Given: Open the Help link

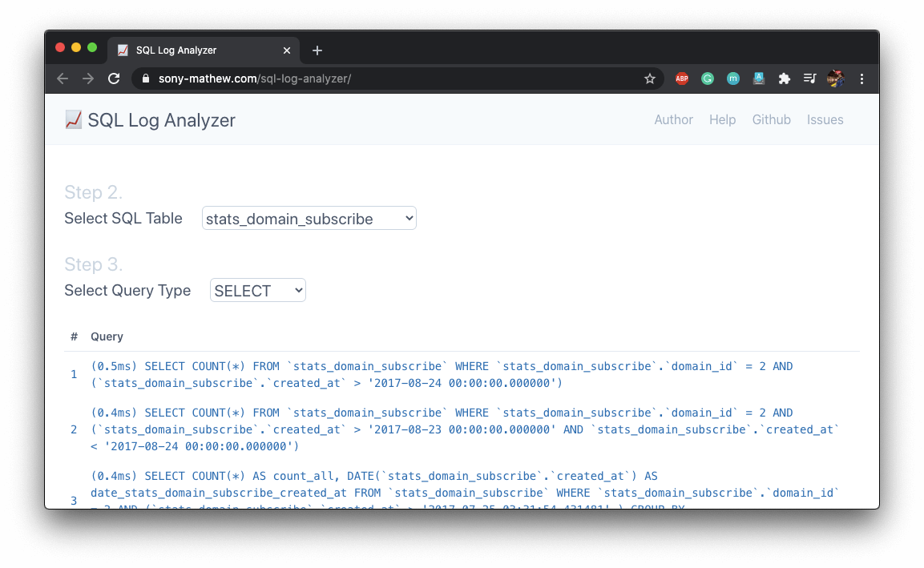Looking at the screenshot, I should click(x=723, y=119).
